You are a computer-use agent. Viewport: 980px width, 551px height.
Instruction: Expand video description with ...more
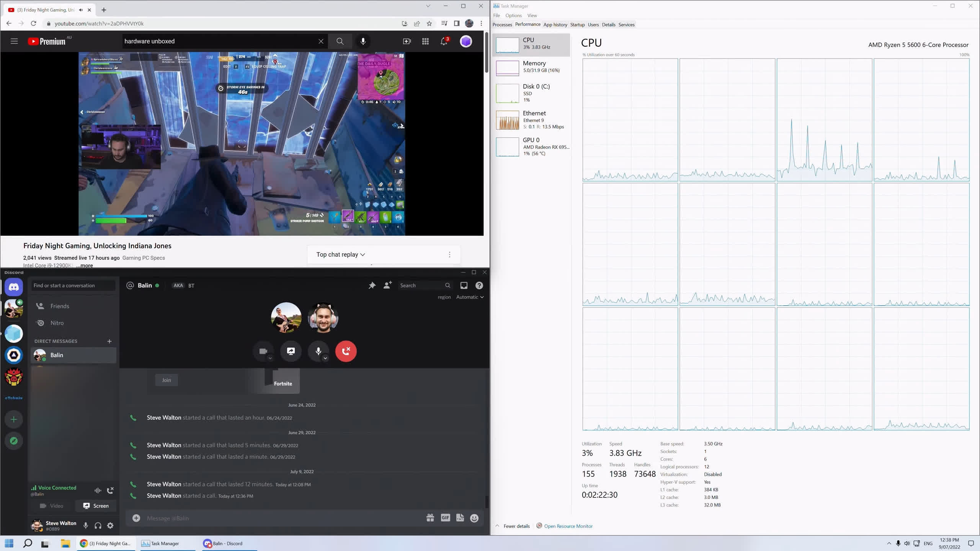click(85, 265)
